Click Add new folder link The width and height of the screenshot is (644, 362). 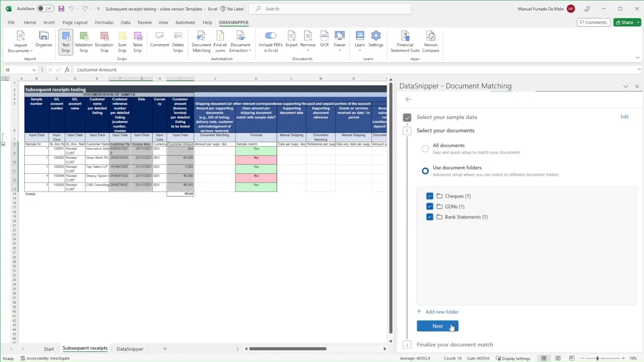point(438,312)
